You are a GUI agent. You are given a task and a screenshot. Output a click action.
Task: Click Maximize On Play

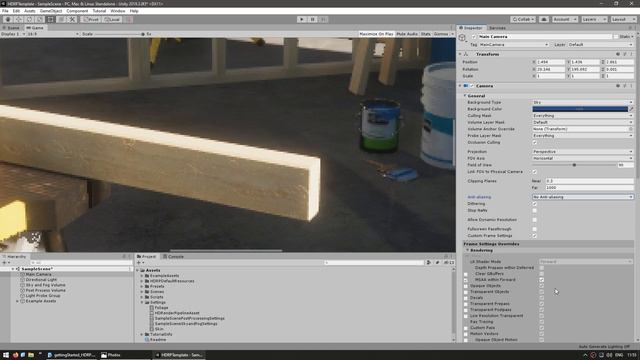[376, 34]
